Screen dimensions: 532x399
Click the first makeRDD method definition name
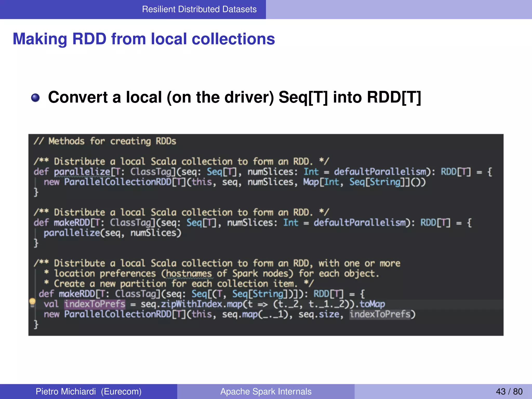pos(71,223)
